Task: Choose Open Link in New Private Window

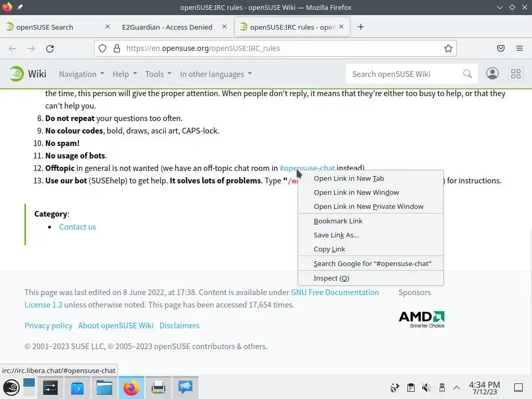Action: coord(370,206)
